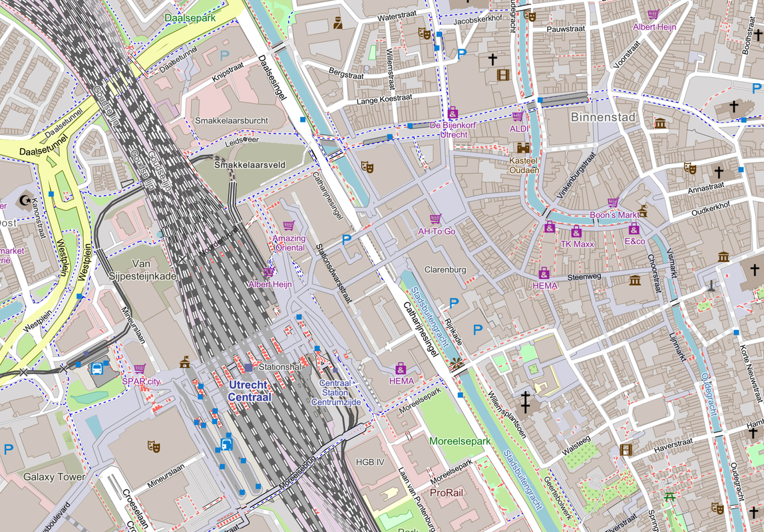Select the church cross icon near Willemsplantsoen

click(x=525, y=402)
